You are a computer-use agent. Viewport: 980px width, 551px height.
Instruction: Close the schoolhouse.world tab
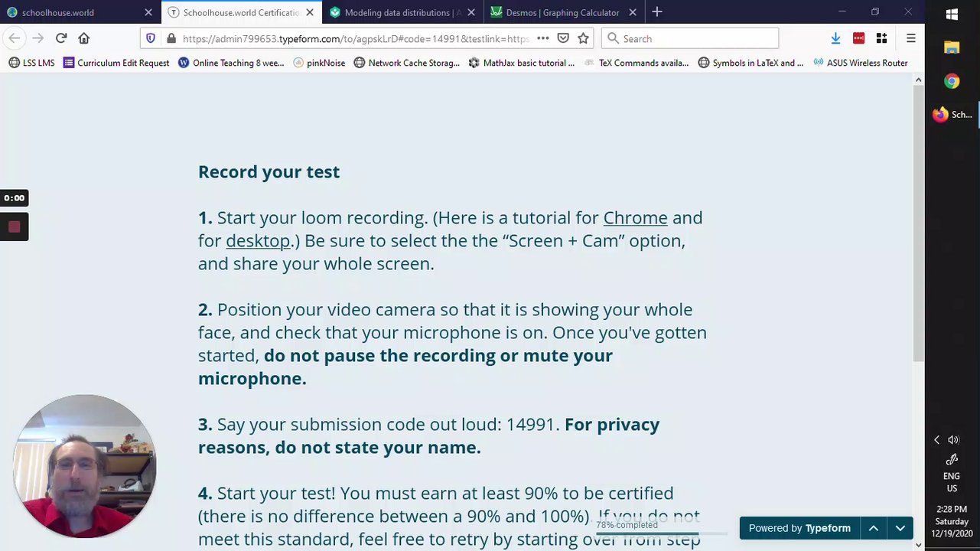click(x=148, y=12)
